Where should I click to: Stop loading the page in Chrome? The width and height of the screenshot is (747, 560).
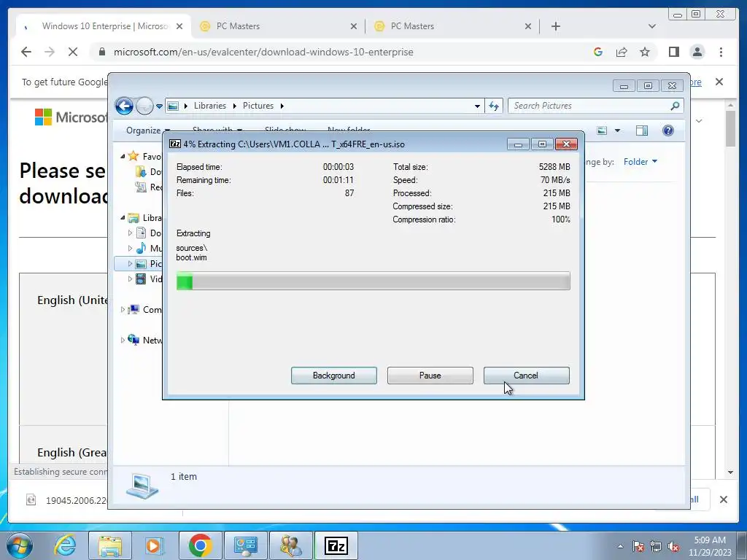point(73,52)
